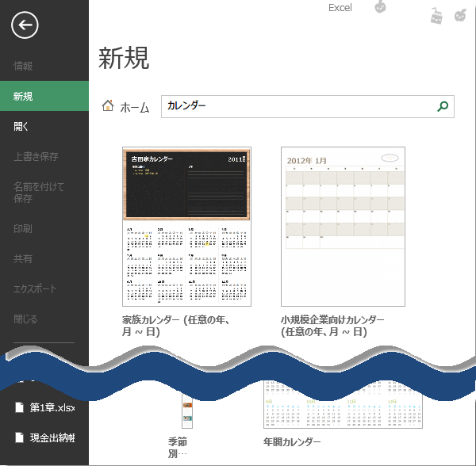Click the 第1章.xlsx file icon
The width and height of the screenshot is (476, 466).
click(x=19, y=407)
